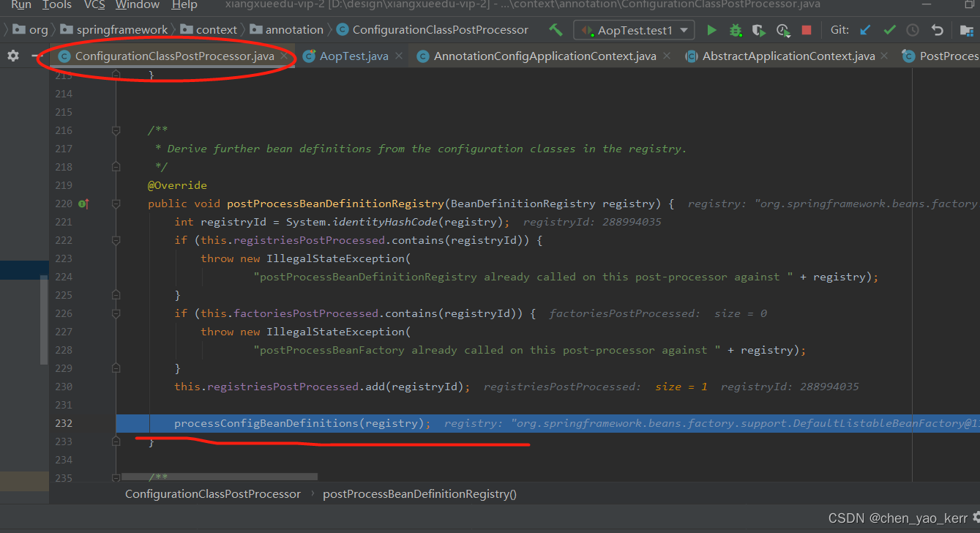Click the Git update project blue arrow
The width and height of the screenshot is (980, 533).
[x=865, y=30]
